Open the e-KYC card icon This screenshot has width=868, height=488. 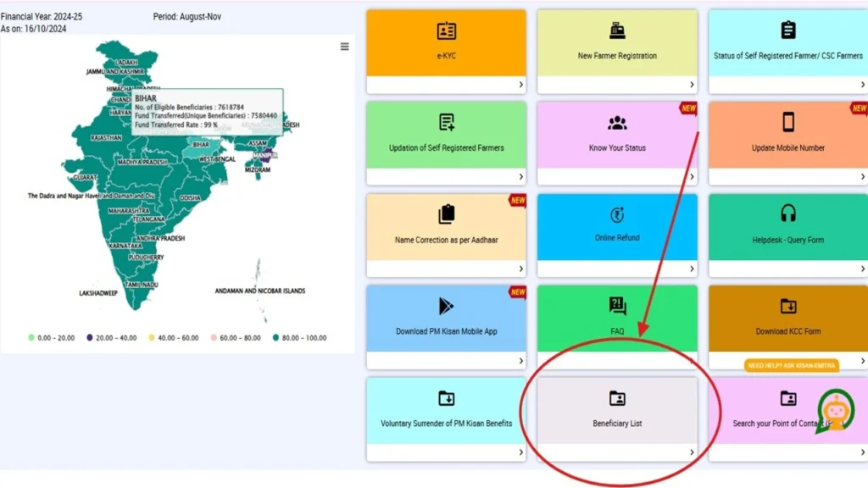[446, 31]
